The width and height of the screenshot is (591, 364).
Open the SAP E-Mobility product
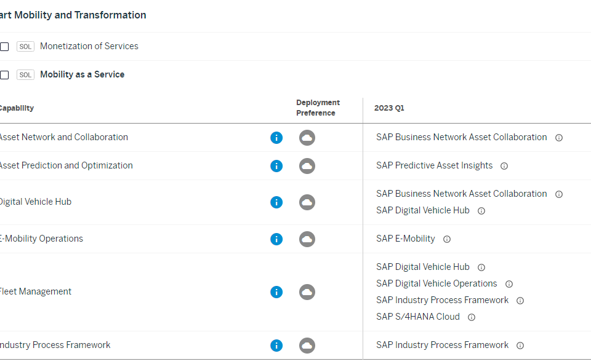tap(406, 239)
